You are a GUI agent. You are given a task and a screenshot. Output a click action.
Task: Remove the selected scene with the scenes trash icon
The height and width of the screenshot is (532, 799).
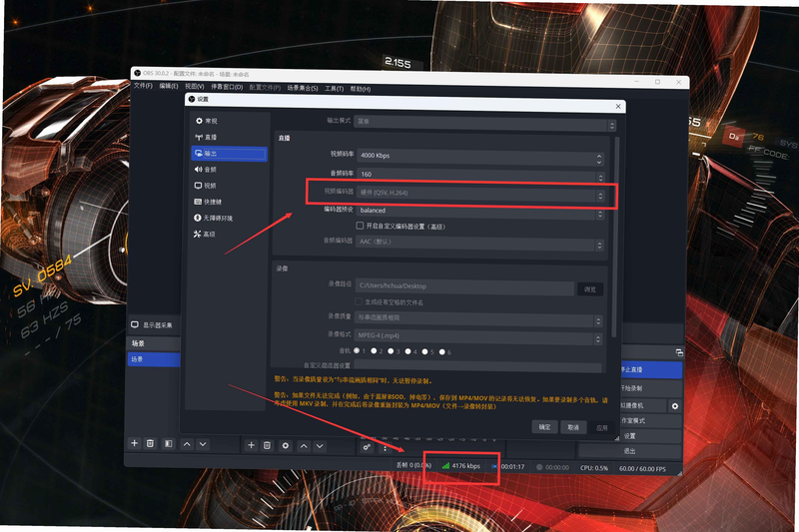click(x=151, y=443)
